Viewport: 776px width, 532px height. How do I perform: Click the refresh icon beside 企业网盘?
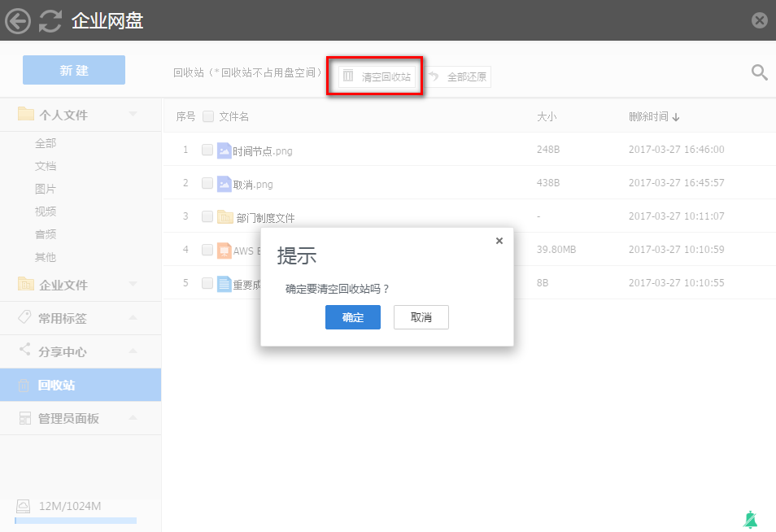coord(50,20)
